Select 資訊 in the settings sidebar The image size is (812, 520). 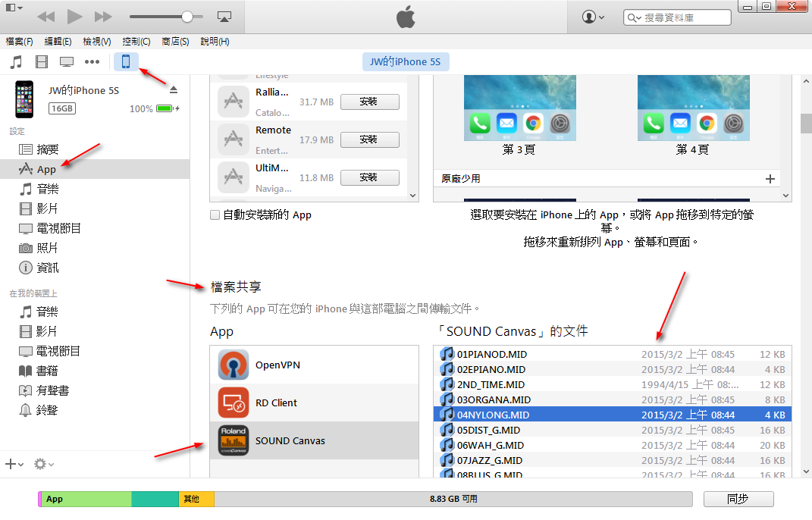[x=95, y=268]
